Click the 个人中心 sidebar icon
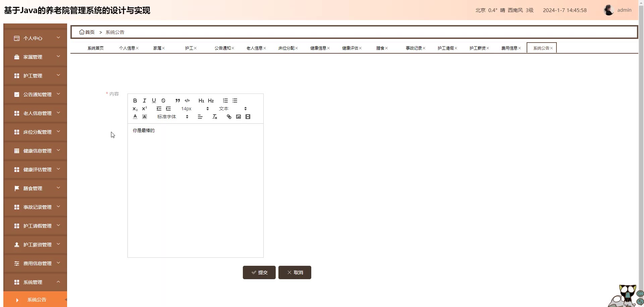 17,38
